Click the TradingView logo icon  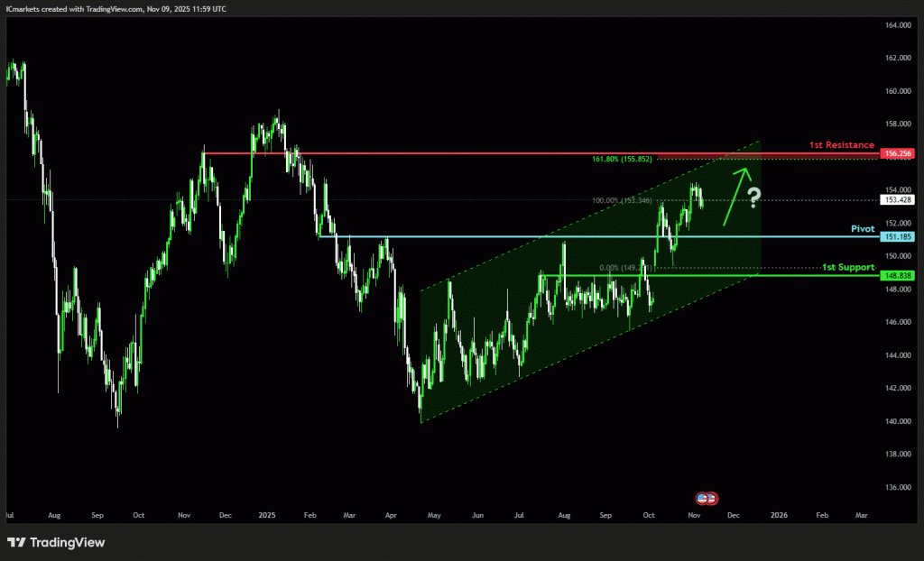coord(16,542)
